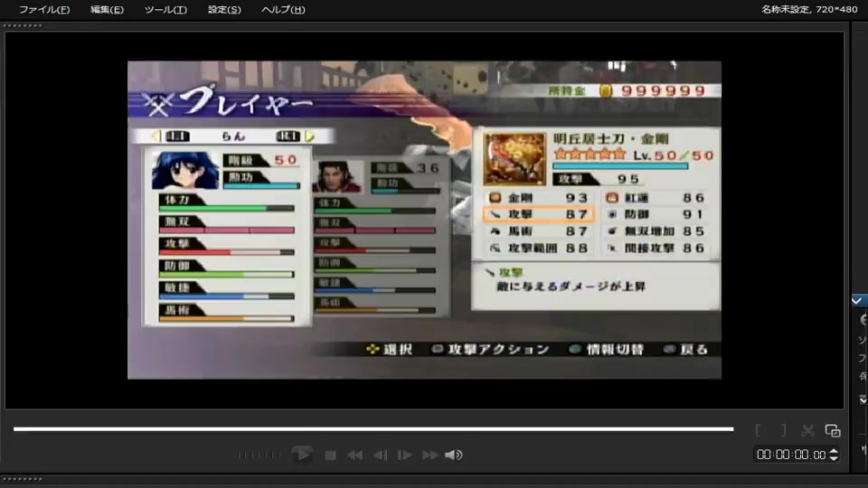Open the 設定(S) menu
The width and height of the screenshot is (868, 488).
tap(224, 9)
